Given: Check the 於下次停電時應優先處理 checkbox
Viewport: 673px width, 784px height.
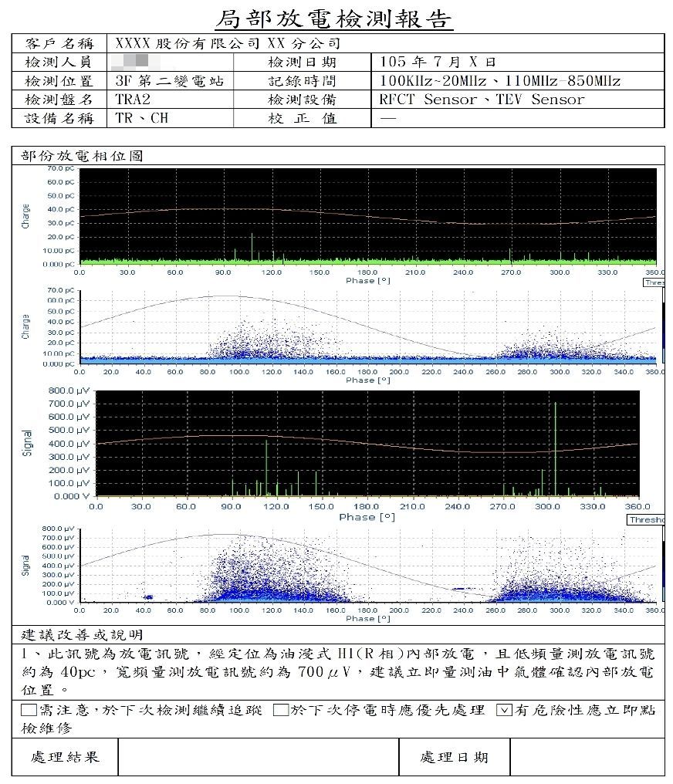Looking at the screenshot, I should click(281, 710).
